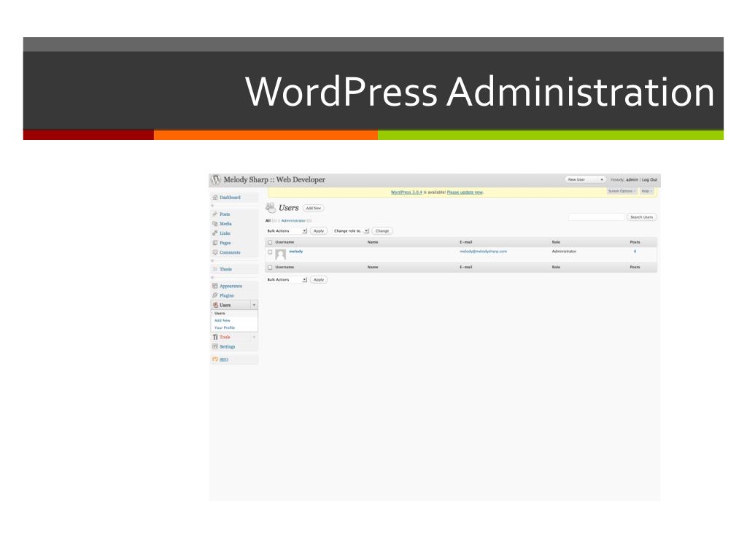
Task: Click the E-mail column header in the top row
Action: (466, 242)
